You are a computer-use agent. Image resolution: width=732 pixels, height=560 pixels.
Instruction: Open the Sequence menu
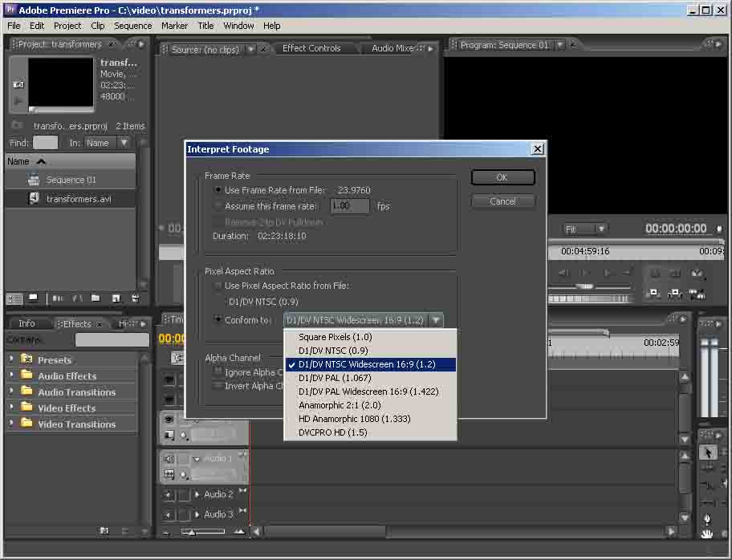(x=133, y=26)
